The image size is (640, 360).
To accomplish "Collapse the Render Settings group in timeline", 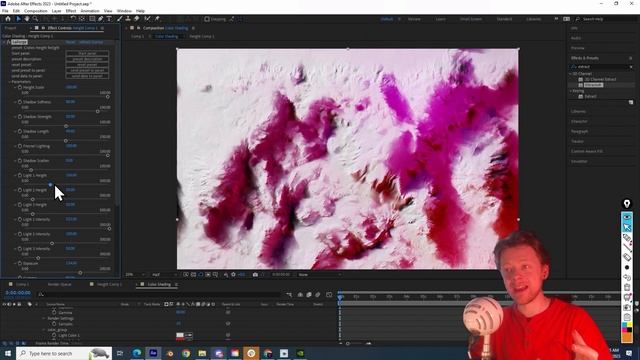I will (x=44, y=318).
